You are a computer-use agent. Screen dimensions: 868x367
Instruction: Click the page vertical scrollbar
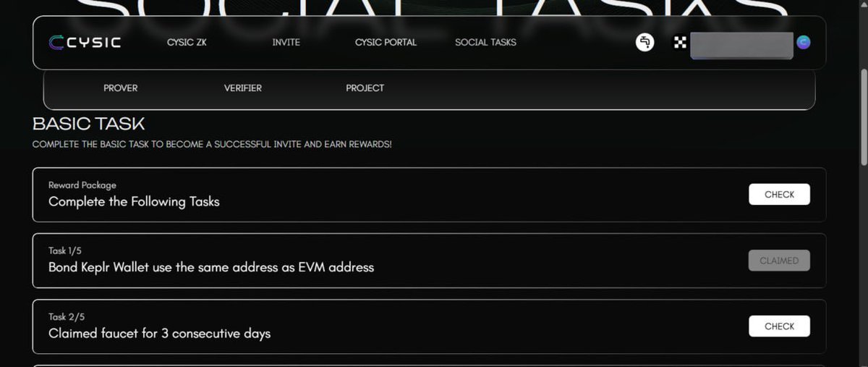[x=863, y=116]
